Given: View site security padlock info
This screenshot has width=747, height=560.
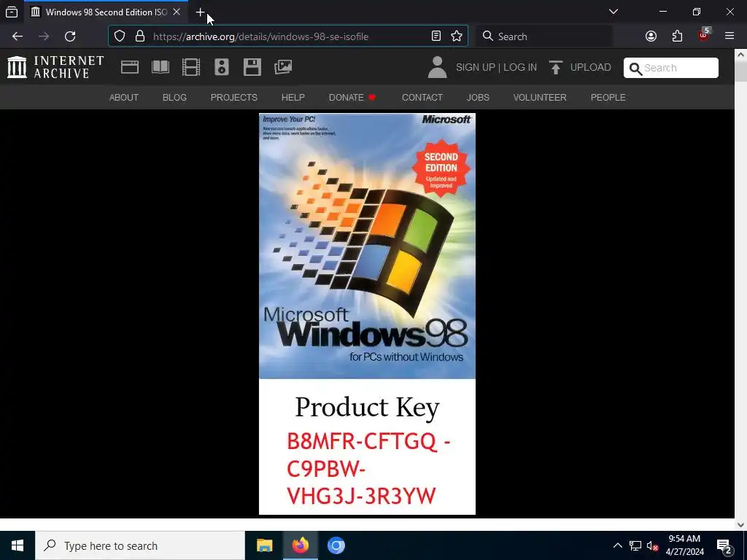Looking at the screenshot, I should click(139, 36).
